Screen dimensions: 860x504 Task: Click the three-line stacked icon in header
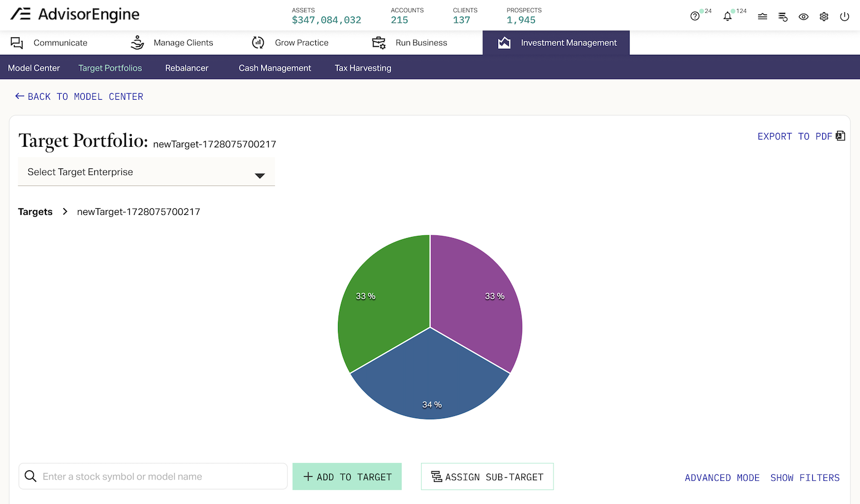click(x=762, y=17)
